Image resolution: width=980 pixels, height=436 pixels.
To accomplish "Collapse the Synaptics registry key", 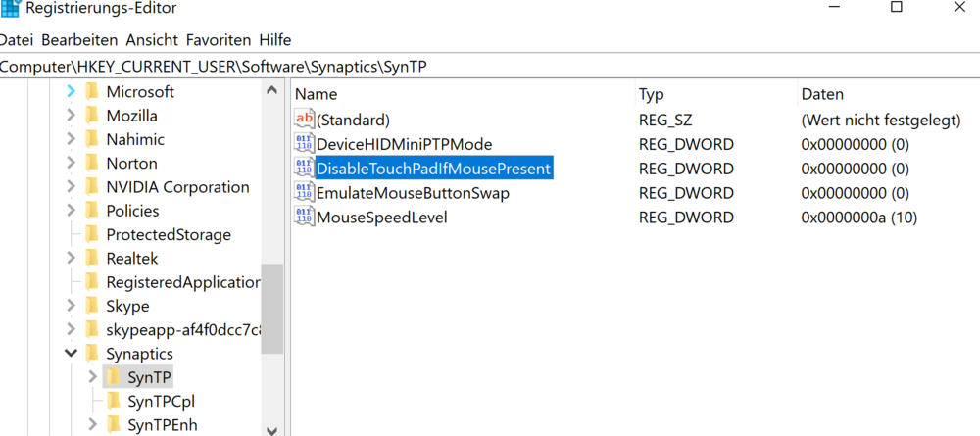I will tap(71, 354).
